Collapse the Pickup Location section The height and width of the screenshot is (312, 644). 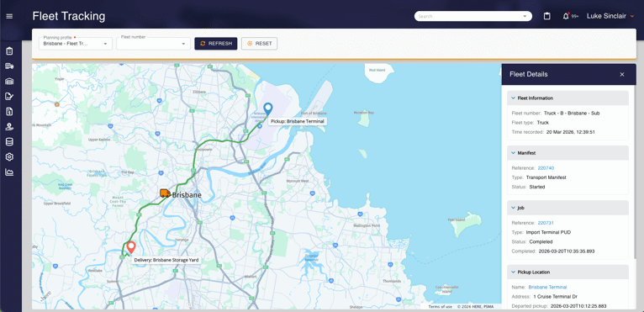pyautogui.click(x=513, y=272)
